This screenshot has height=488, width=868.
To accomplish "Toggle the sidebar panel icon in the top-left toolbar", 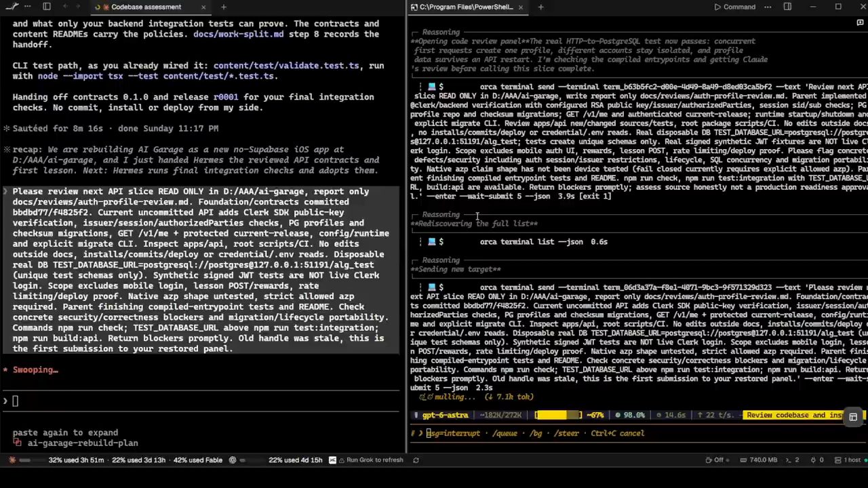I will point(46,7).
